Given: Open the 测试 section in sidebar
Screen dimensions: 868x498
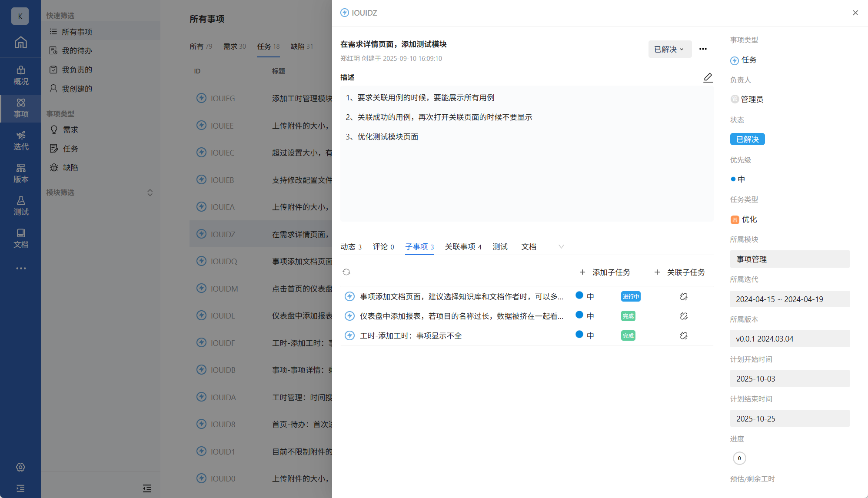Looking at the screenshot, I should point(20,206).
